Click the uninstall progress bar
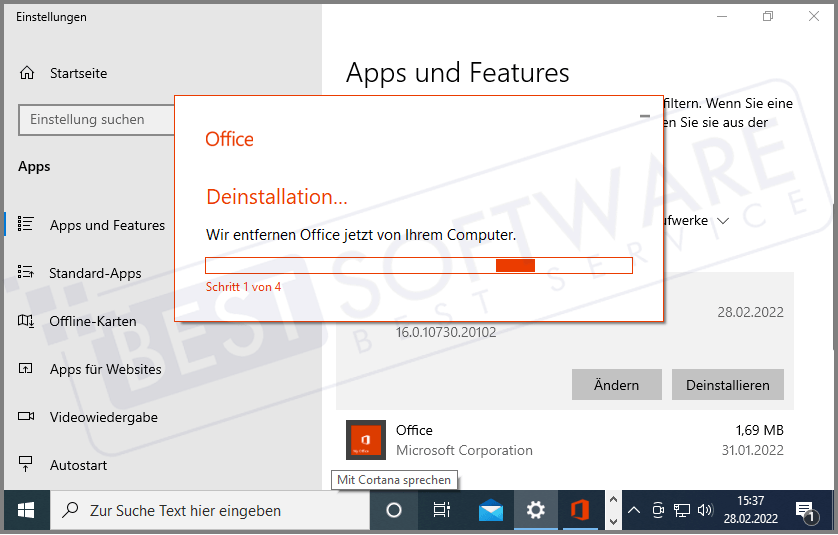 click(419, 266)
